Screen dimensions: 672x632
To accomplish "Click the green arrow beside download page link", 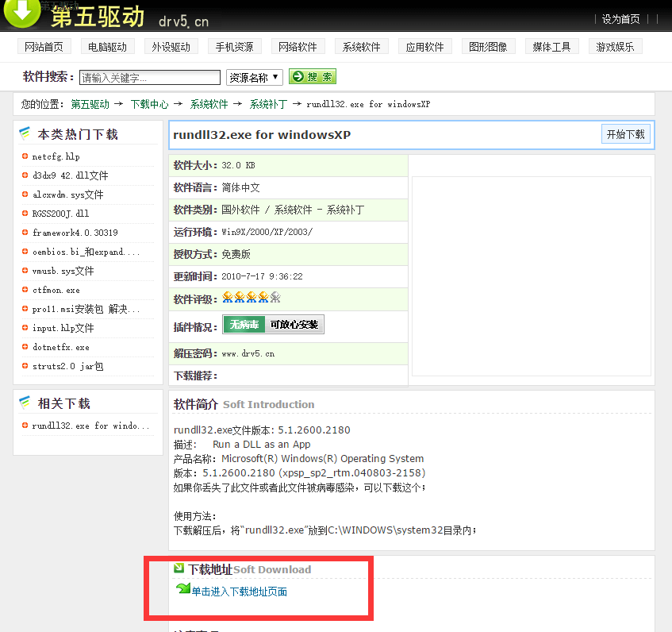I will point(183,588).
